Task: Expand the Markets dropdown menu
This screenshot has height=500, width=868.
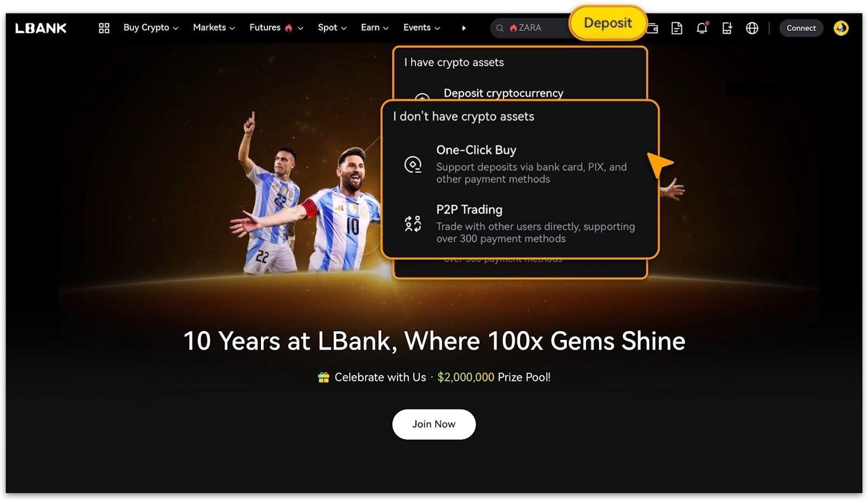Action: [x=214, y=28]
